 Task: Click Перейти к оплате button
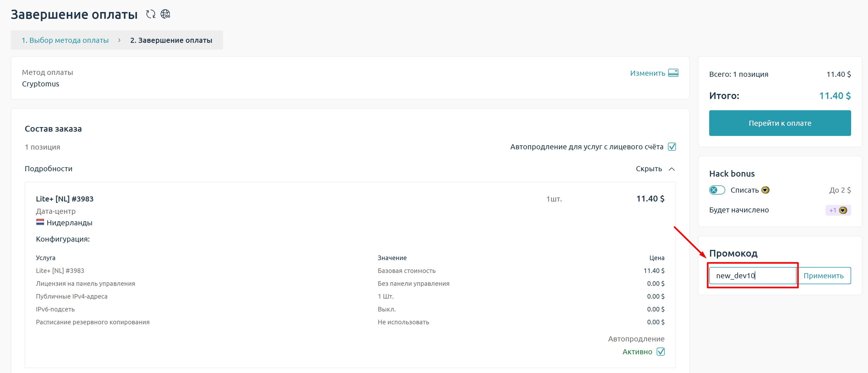(780, 123)
